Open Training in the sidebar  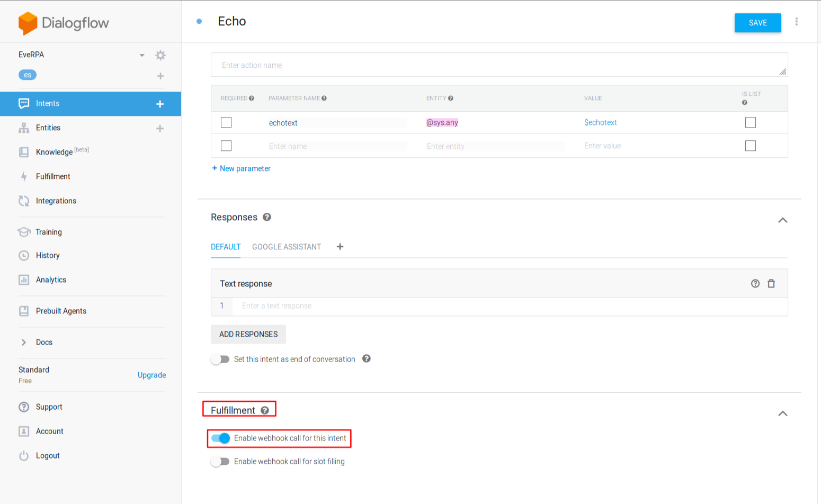pos(49,232)
